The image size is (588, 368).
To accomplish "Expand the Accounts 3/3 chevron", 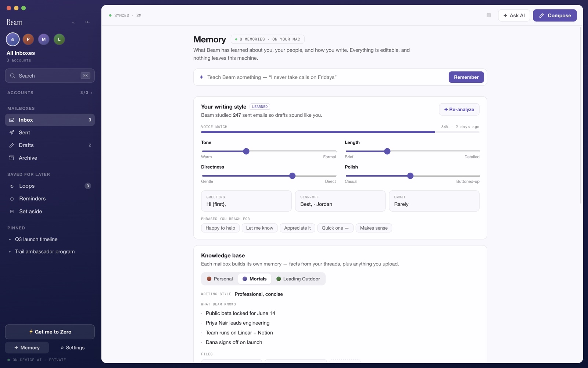I will point(92,93).
